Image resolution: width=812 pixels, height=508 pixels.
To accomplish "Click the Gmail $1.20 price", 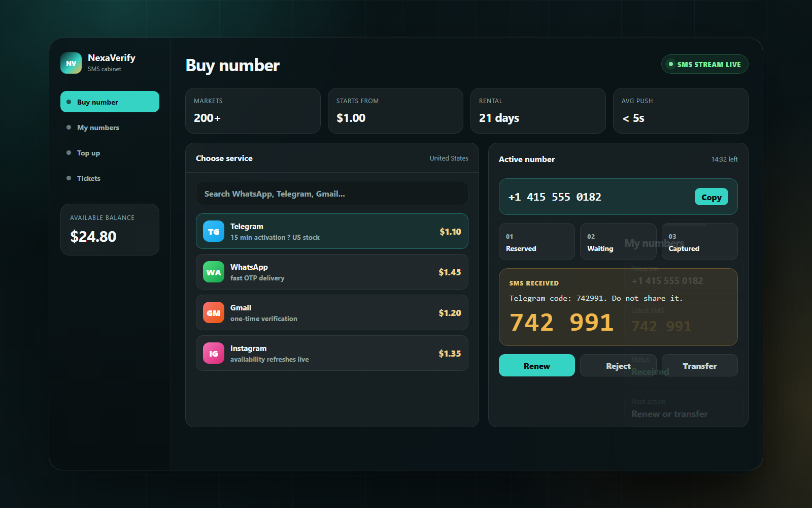I will click(x=450, y=313).
